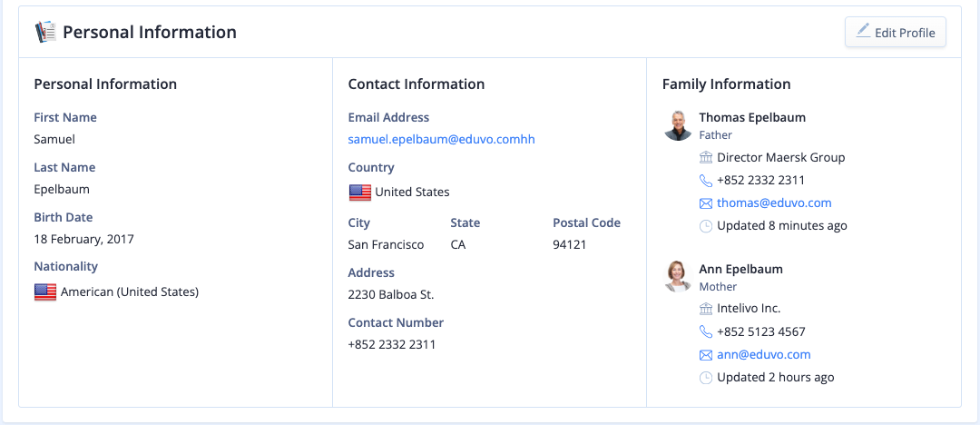The width and height of the screenshot is (980, 425).
Task: Click the envelope icon next to ann@eduvo.com
Action: (706, 355)
